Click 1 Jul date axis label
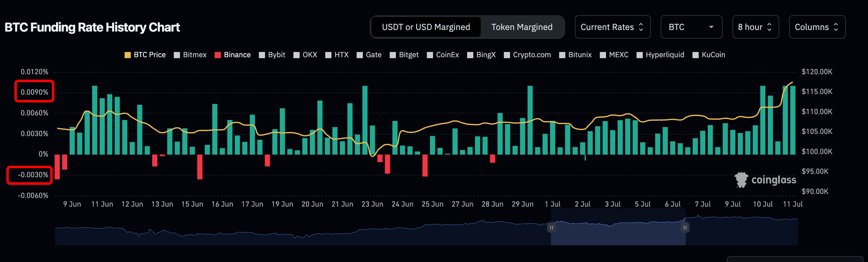 coord(552,204)
